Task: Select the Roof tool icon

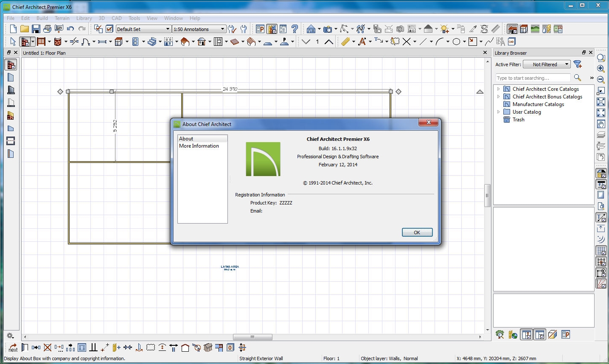Action: (x=185, y=42)
